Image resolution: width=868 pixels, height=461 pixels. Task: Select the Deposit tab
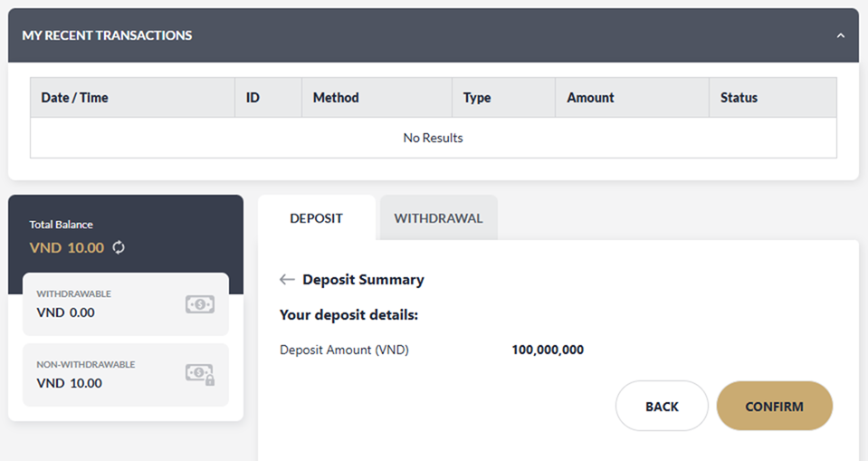316,218
